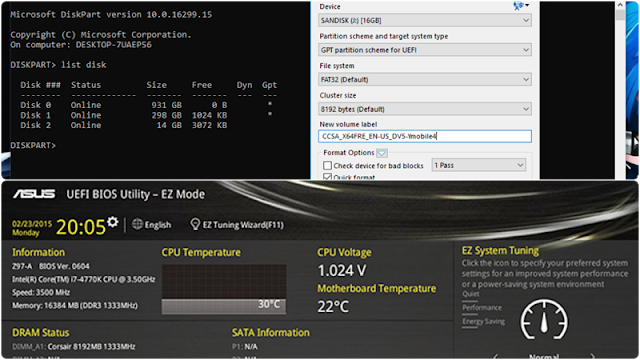
Task: Click the 20:05 clock in BIOS
Action: [x=81, y=227]
